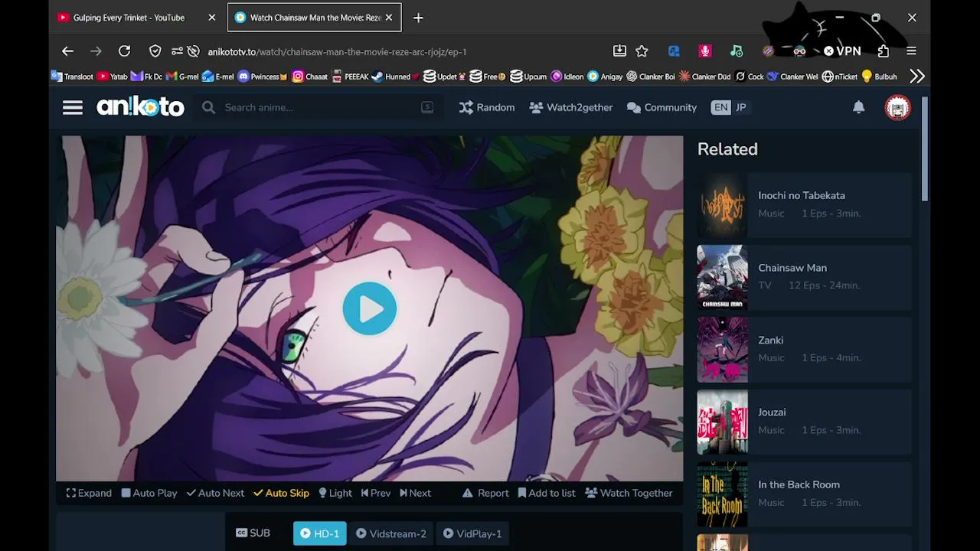
Task: Go back one page in browser
Action: (67, 51)
